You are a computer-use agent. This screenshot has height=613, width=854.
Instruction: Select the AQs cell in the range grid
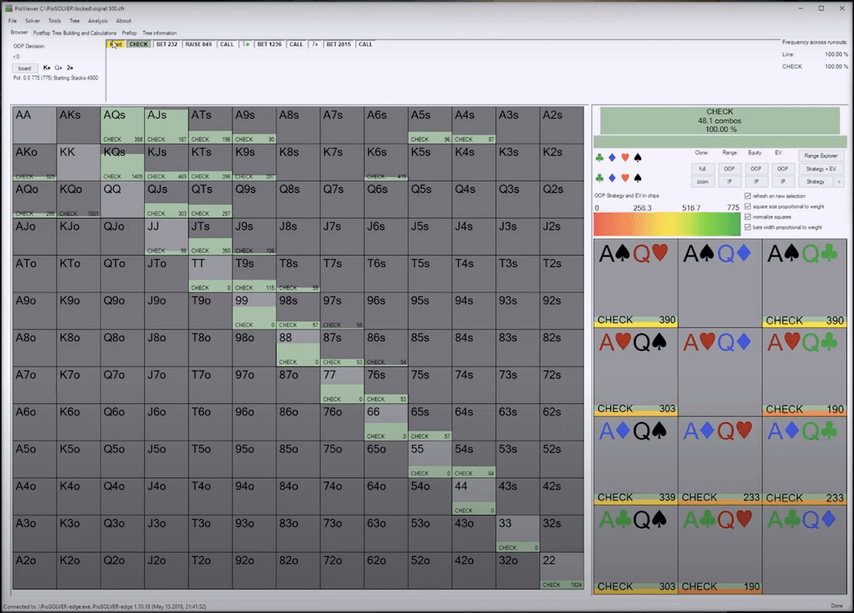click(122, 125)
